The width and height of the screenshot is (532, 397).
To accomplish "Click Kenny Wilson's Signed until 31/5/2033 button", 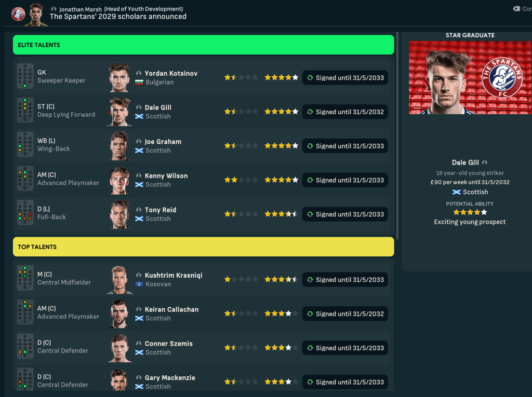I will click(x=345, y=180).
